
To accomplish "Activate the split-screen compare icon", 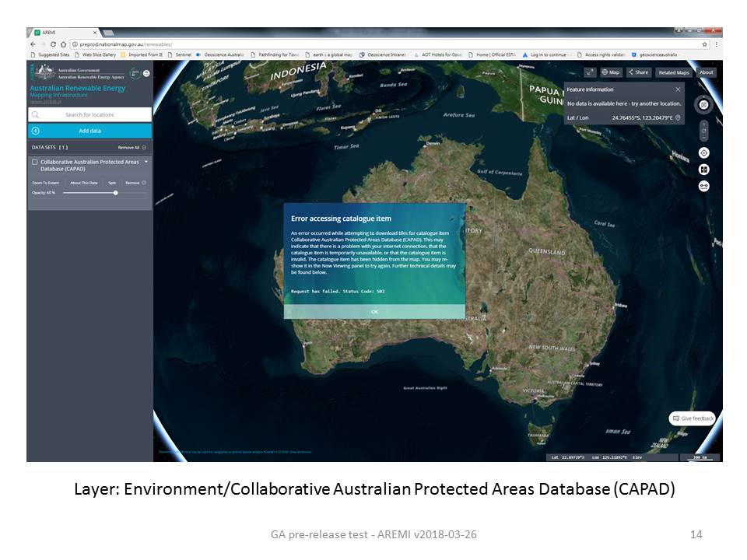I will tap(703, 170).
